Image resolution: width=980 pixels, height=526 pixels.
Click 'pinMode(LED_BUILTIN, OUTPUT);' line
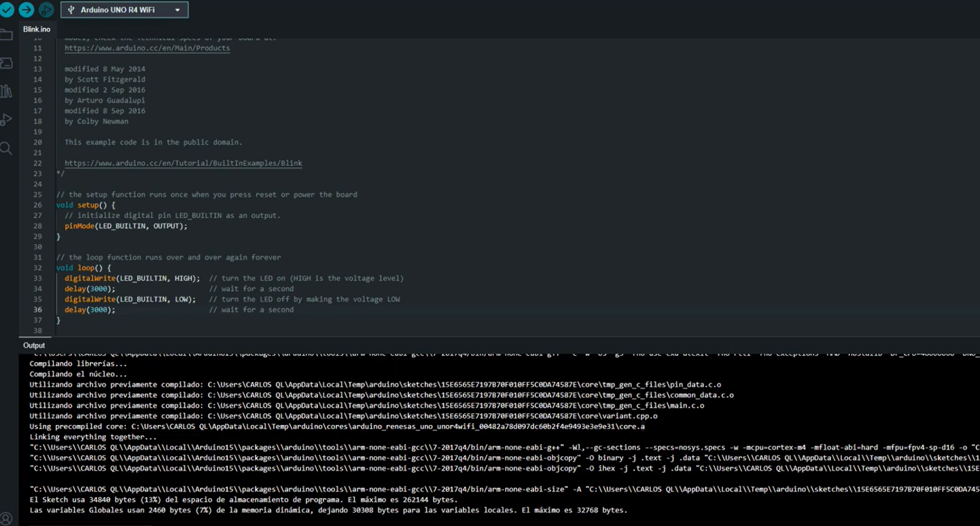(x=126, y=226)
